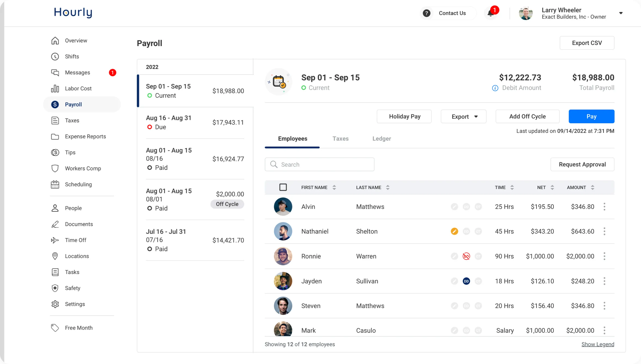Screen dimensions: 641x364
Task: Click the blocked direct deposit icon on Ronnie Warren
Action: 466,256
